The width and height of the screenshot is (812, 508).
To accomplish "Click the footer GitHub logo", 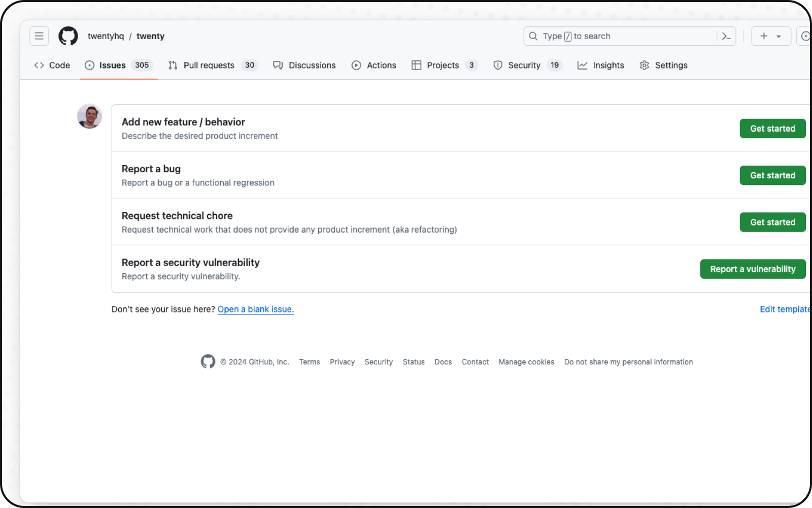I will coord(208,362).
